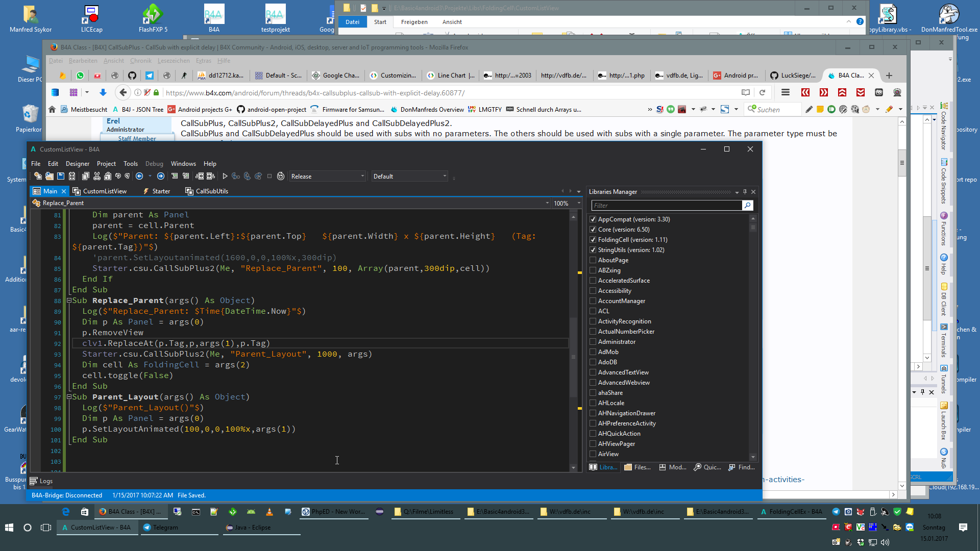The height and width of the screenshot is (551, 980).
Task: Switch to Files tab at bottom
Action: [638, 467]
